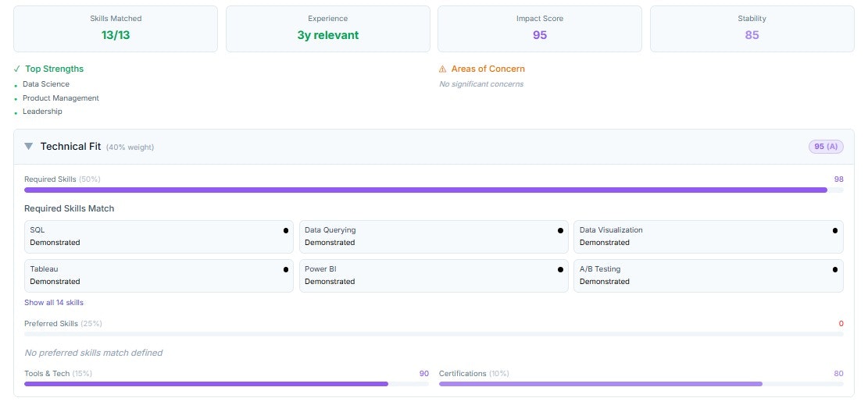The height and width of the screenshot is (405, 868).
Task: Click the Data Visualization status dot
Action: click(834, 231)
